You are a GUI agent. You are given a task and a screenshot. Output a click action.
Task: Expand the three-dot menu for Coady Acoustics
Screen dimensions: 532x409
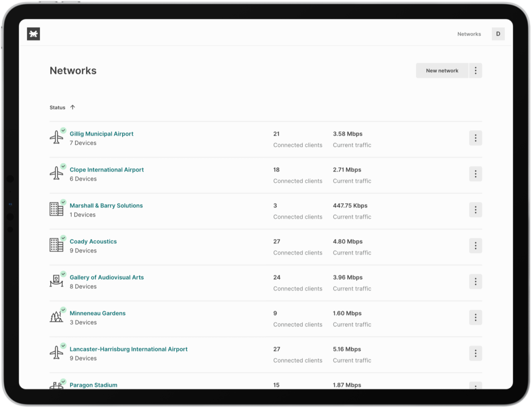pos(475,246)
